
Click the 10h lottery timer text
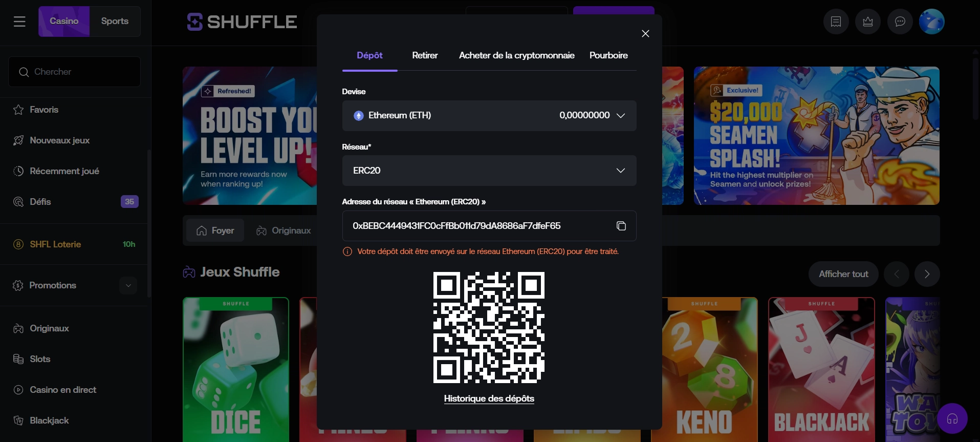click(129, 244)
